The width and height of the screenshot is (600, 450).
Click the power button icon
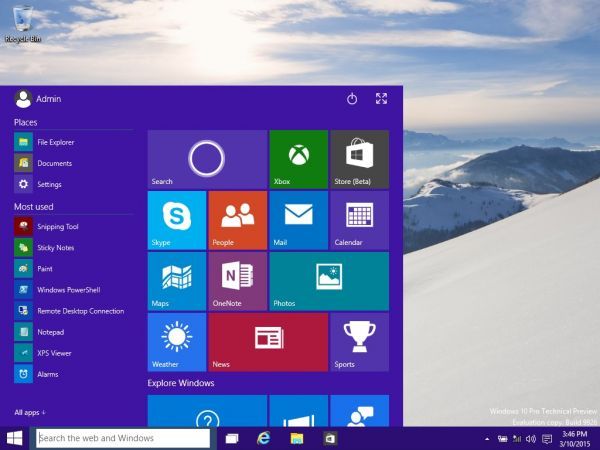pos(352,99)
